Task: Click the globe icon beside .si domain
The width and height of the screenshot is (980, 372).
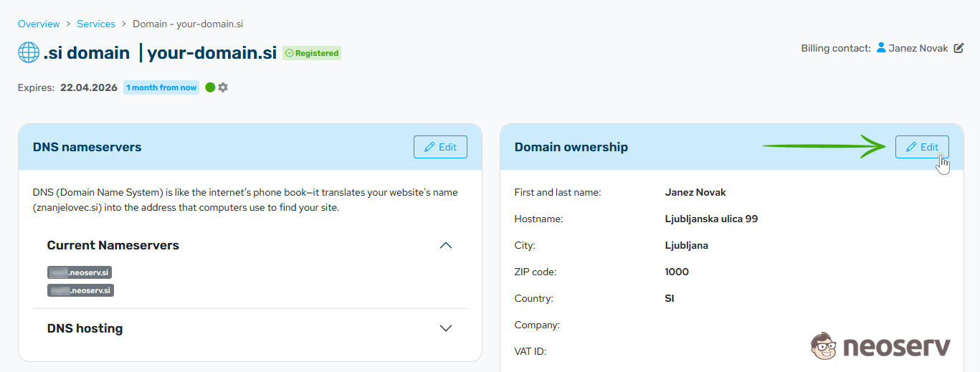Action: point(29,52)
